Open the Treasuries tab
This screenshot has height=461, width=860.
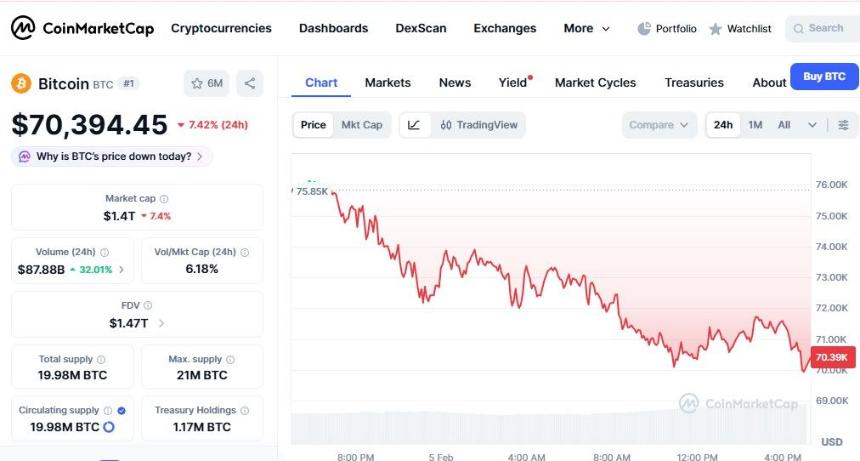(x=694, y=82)
